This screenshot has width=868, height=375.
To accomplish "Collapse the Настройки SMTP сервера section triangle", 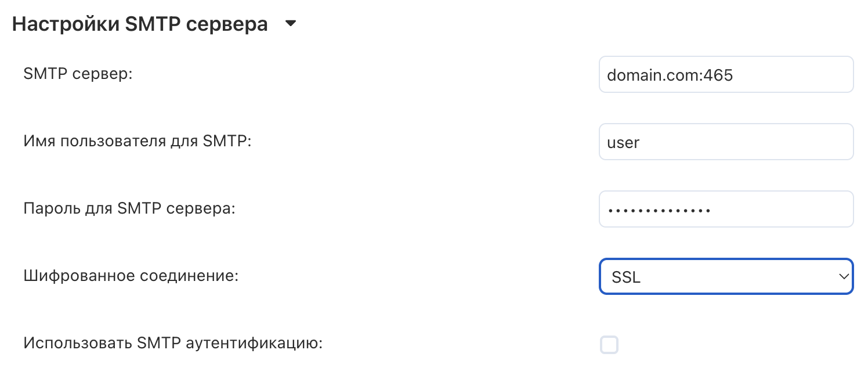I will [x=291, y=24].
